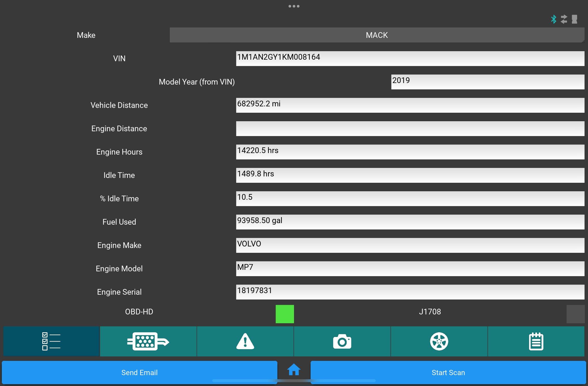Click the vehicle info tab
588x386 pixels.
(x=51, y=341)
